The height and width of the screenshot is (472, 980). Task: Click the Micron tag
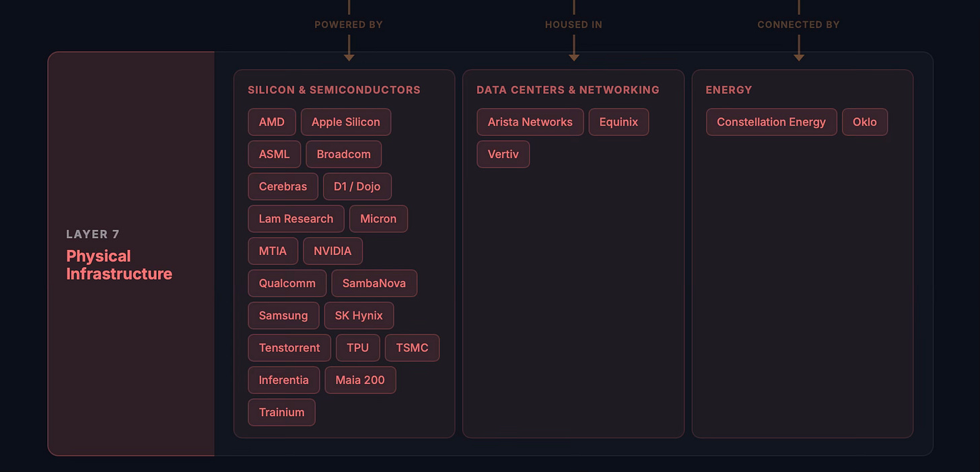pos(378,219)
